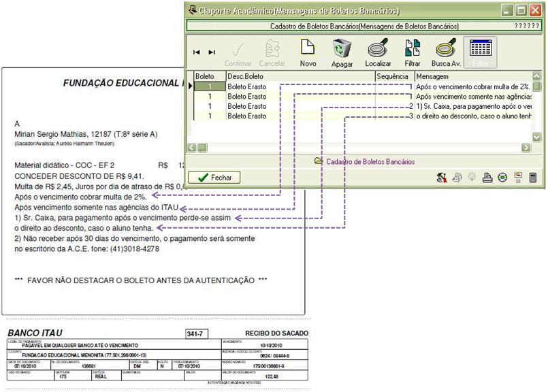Click the Sequência column header
This screenshot has width=548, height=392.
coord(393,77)
